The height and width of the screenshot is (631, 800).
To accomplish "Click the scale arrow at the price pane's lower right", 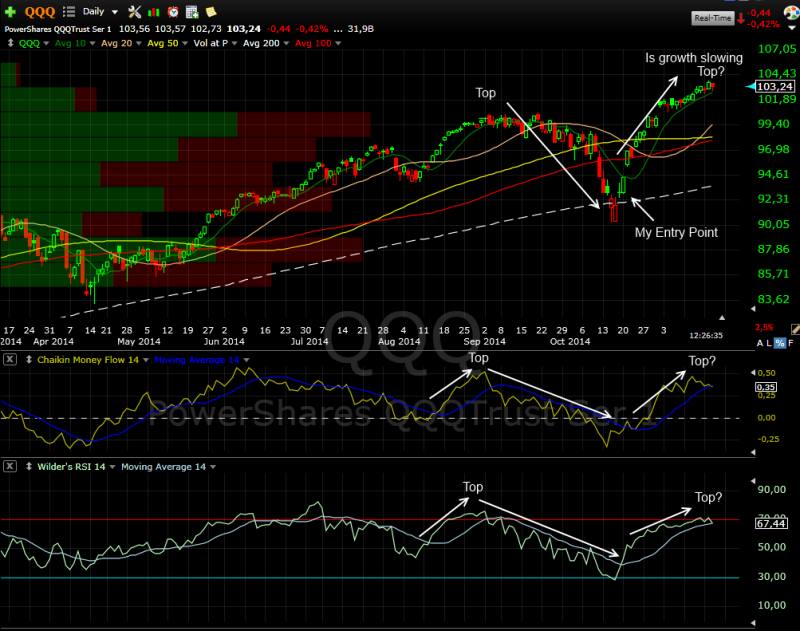I will (x=753, y=309).
